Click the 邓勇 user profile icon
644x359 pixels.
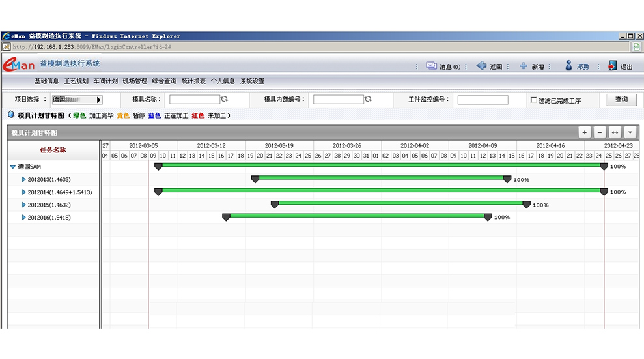pyautogui.click(x=568, y=66)
